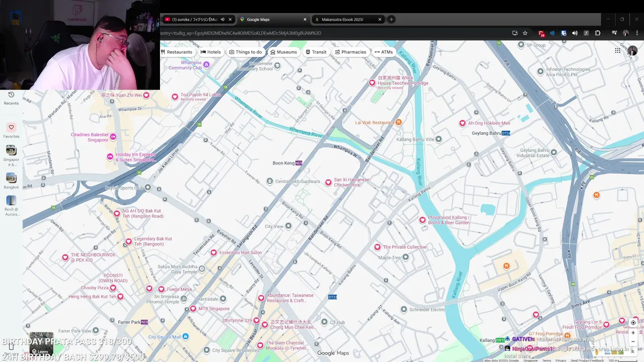
Task: Click the Geylang Lor 9 Fresh Frog Porridge pin
Action: coord(606,325)
